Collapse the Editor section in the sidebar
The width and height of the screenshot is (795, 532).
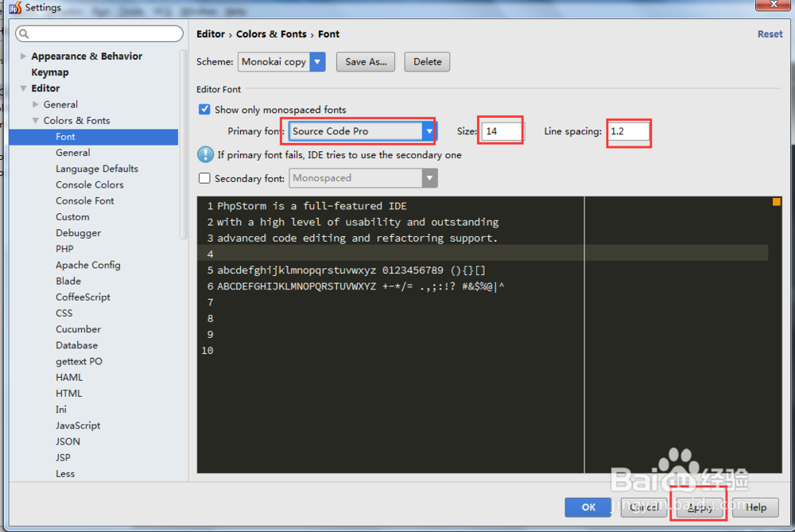click(22, 88)
